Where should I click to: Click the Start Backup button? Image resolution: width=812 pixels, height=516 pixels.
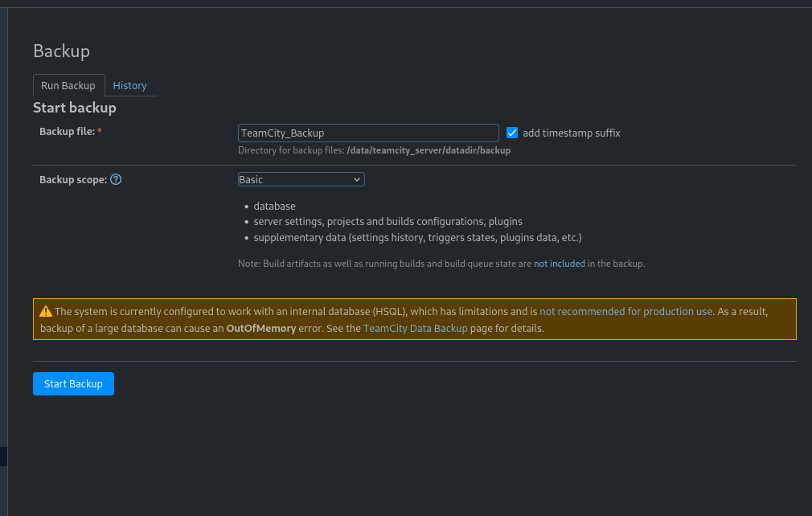coord(73,383)
